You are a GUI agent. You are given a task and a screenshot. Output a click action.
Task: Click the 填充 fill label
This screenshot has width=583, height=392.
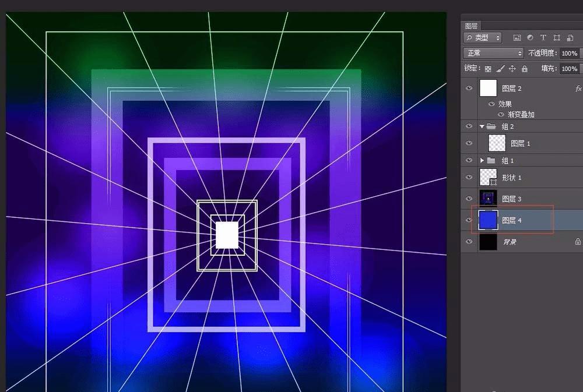(x=549, y=68)
